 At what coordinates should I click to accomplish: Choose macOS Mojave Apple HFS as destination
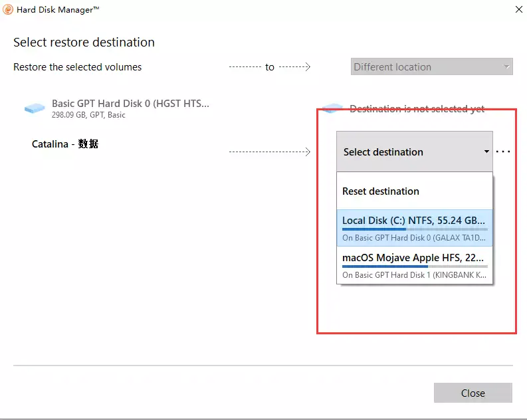pyautogui.click(x=415, y=265)
